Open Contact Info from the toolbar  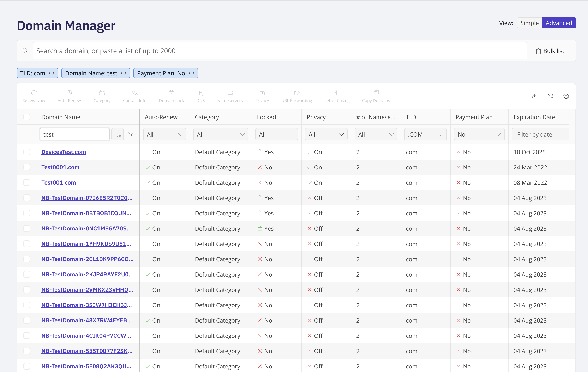coord(134,96)
